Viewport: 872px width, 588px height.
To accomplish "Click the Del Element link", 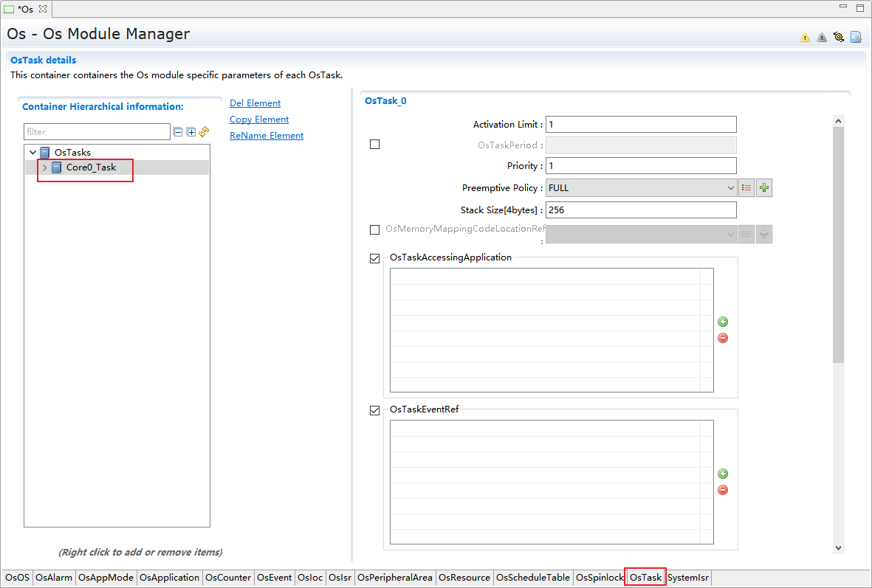I will 255,103.
